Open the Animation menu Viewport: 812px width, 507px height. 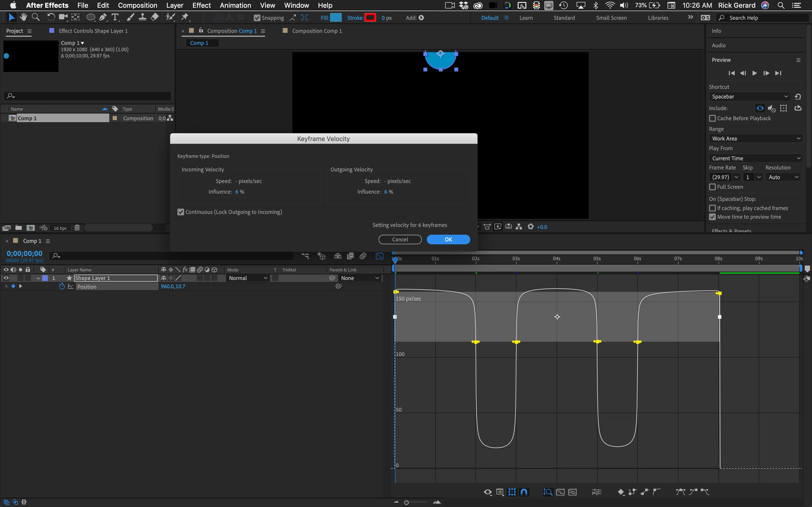(235, 5)
